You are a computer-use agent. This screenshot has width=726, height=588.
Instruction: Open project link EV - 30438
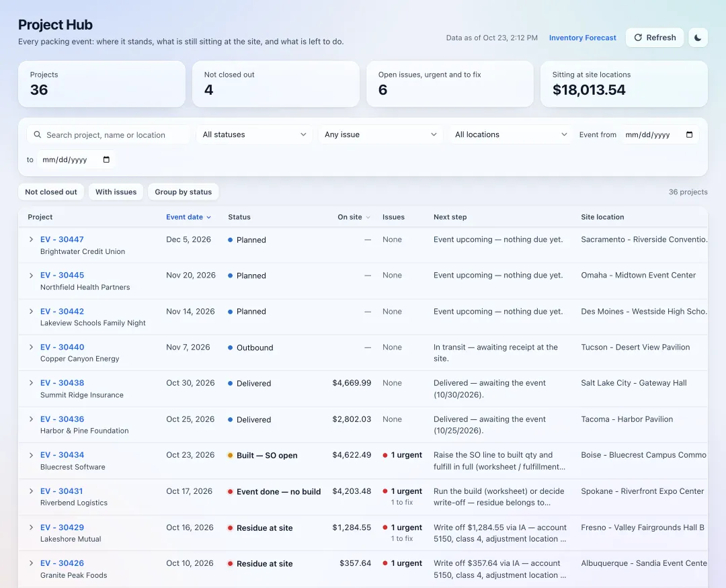pyautogui.click(x=62, y=383)
